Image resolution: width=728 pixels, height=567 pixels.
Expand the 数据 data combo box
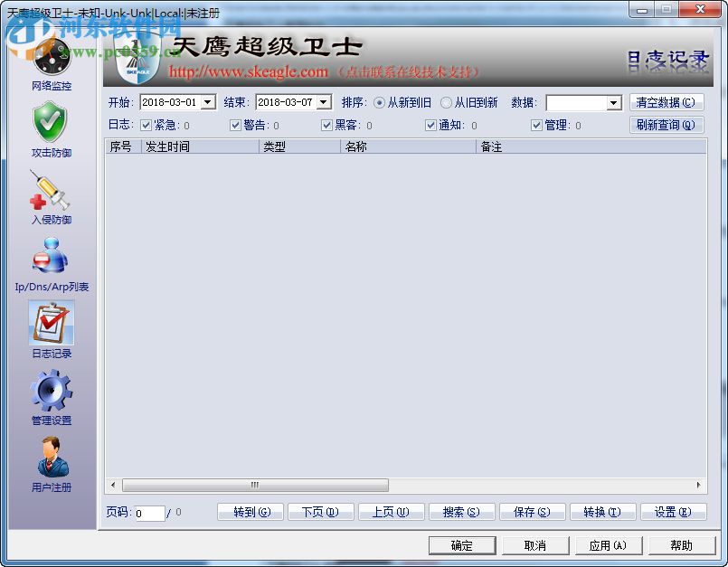[613, 102]
